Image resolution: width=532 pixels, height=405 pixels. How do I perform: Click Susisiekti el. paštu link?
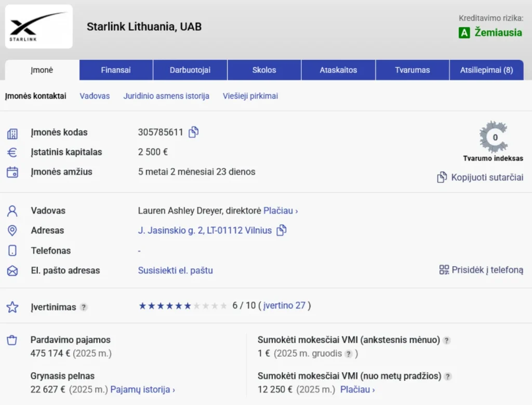click(176, 270)
